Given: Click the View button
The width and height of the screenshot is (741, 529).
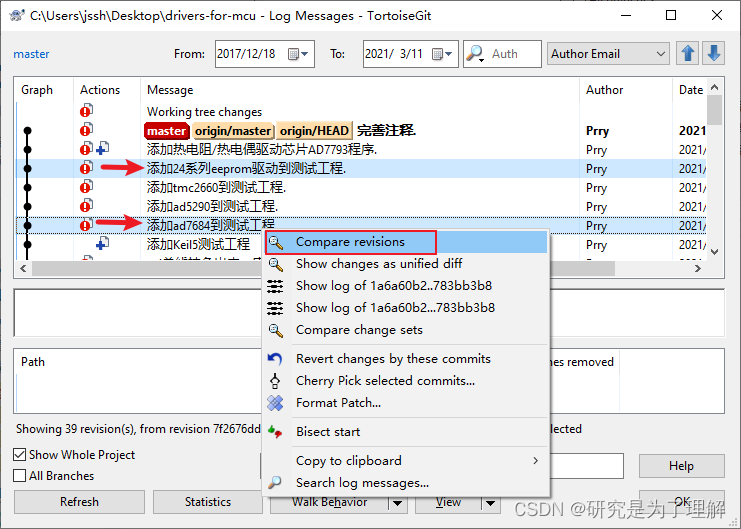Looking at the screenshot, I should click(448, 503).
